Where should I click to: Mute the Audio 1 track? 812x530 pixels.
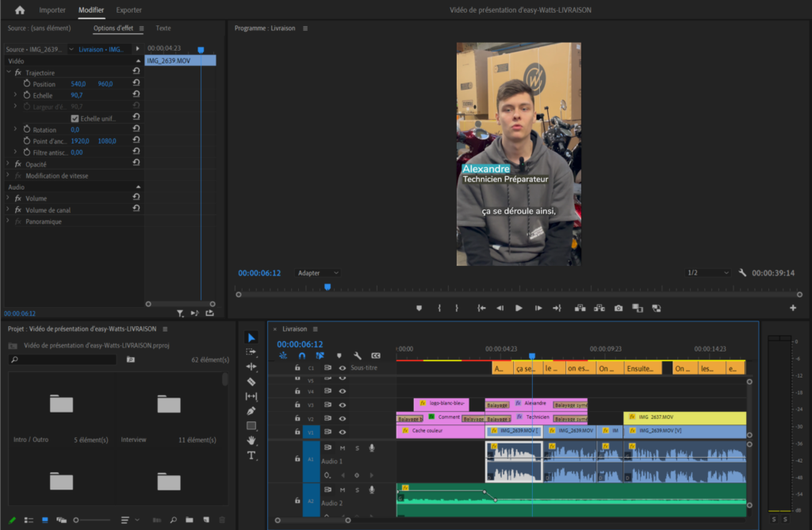click(343, 447)
